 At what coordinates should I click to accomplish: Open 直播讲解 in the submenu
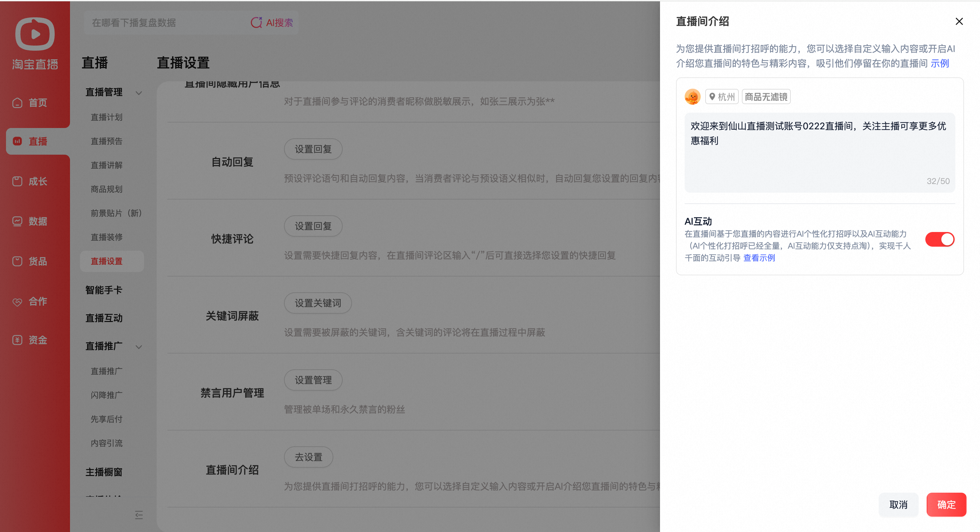107,165
